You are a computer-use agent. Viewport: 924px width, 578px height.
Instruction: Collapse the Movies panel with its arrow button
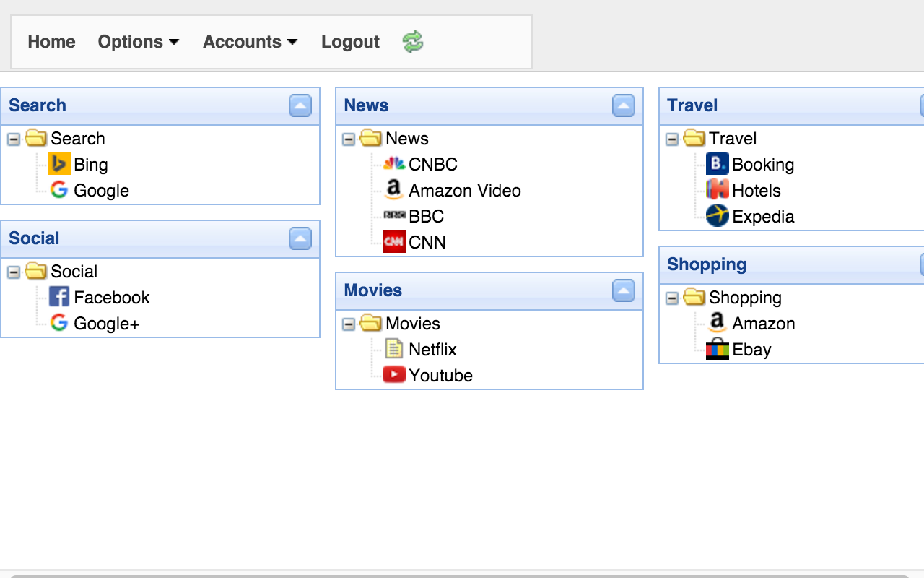coord(624,290)
